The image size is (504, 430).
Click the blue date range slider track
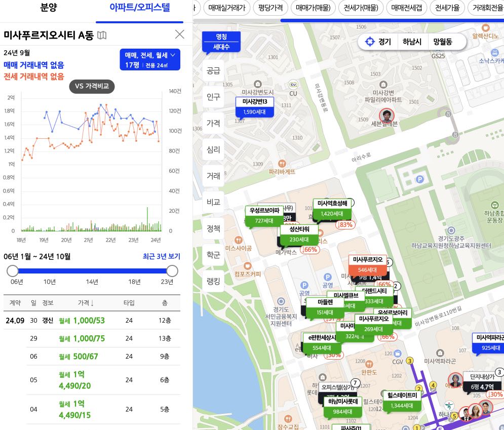[x=92, y=271]
